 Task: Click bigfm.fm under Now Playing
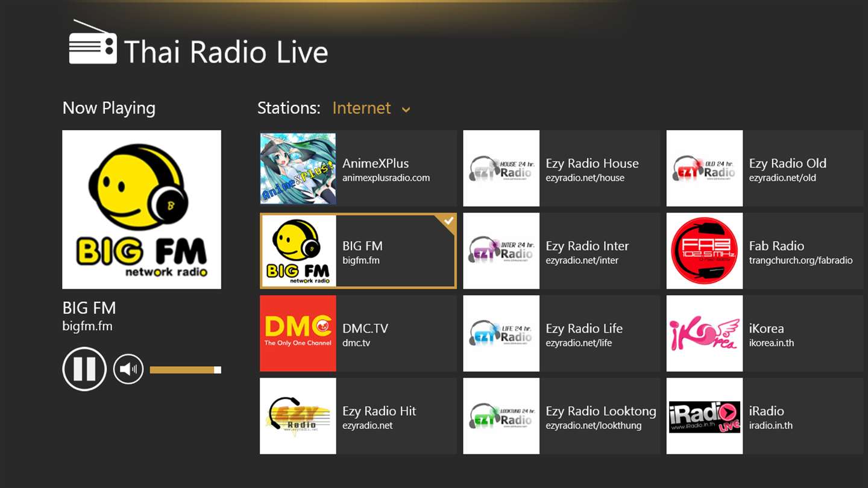[x=87, y=326]
